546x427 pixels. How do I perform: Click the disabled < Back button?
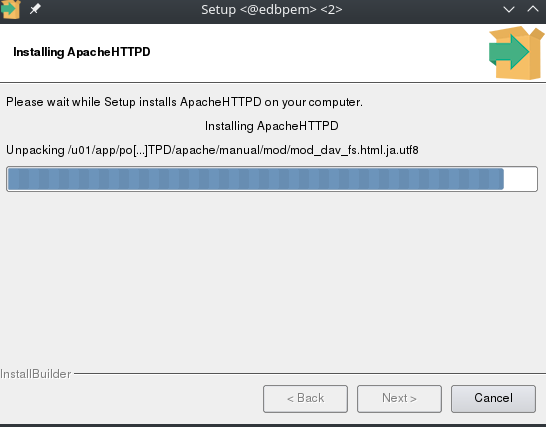305,398
